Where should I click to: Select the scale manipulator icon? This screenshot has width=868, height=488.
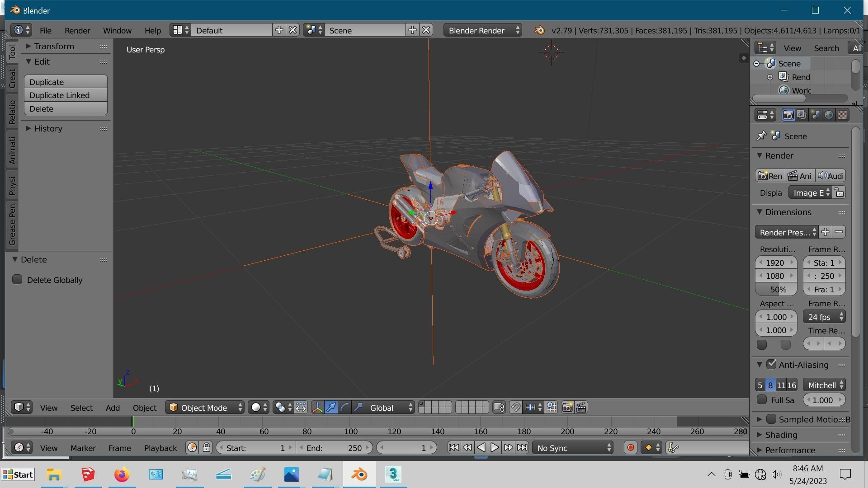click(358, 408)
